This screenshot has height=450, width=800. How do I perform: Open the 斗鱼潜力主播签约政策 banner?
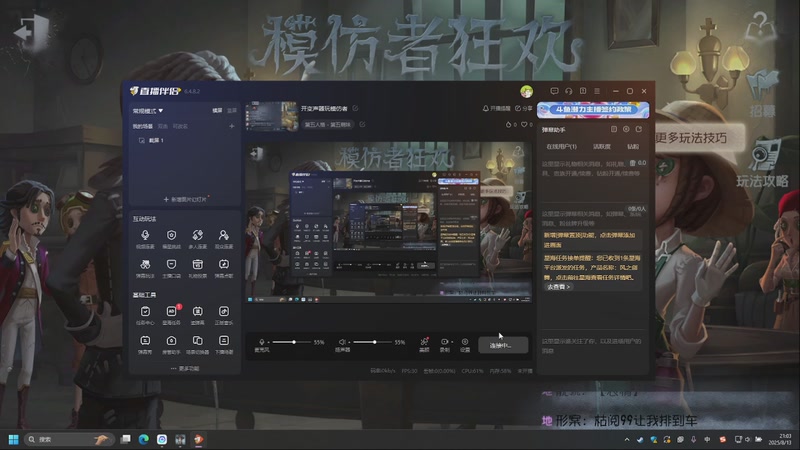tap(593, 109)
